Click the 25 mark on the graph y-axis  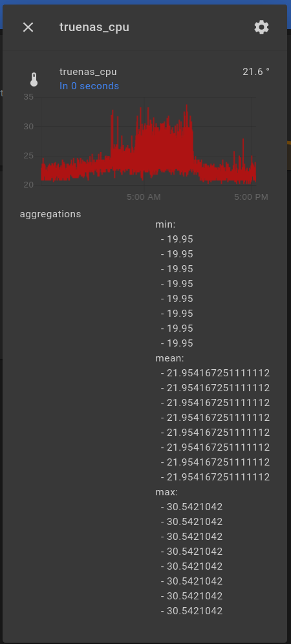[x=28, y=156]
